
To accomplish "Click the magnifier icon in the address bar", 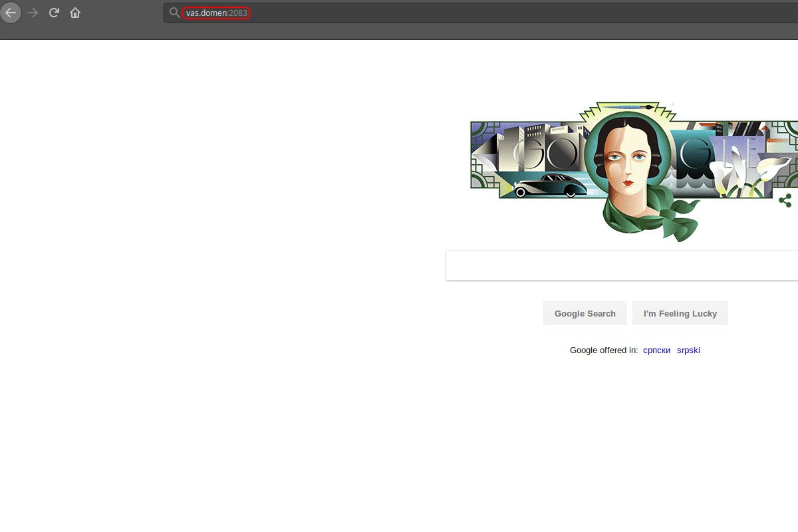I will [x=174, y=13].
